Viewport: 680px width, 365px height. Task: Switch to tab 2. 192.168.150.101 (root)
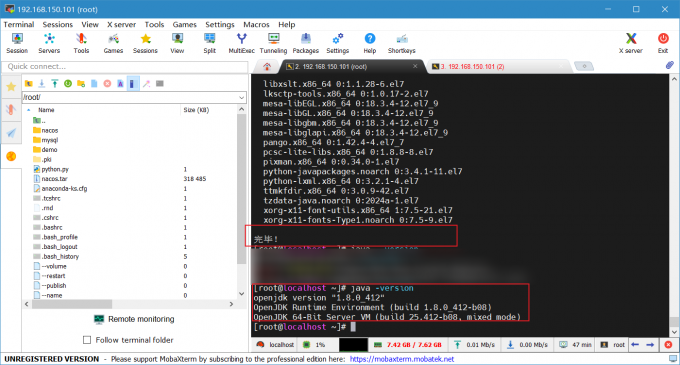pyautogui.click(x=330, y=66)
